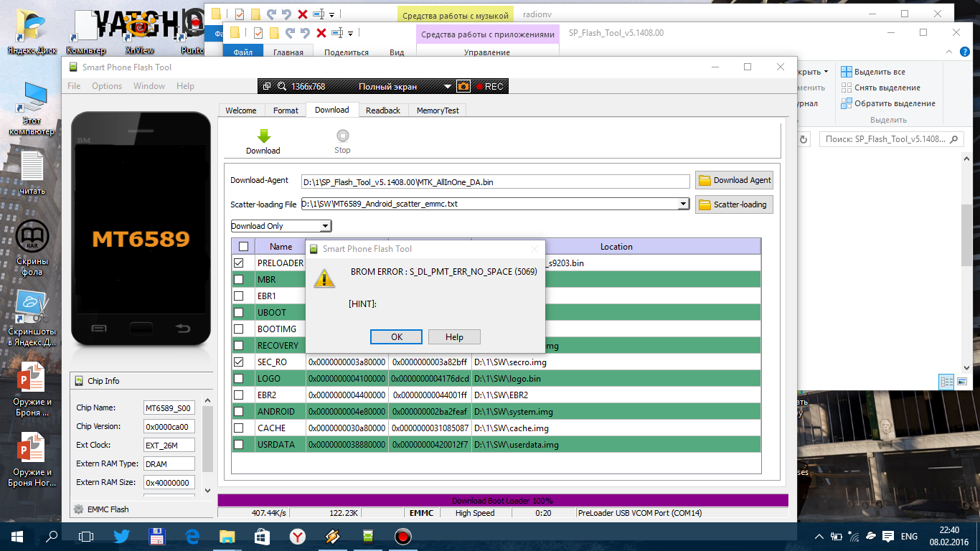Click the red record app on taskbar
Viewport: 980px width, 551px height.
pyautogui.click(x=402, y=536)
